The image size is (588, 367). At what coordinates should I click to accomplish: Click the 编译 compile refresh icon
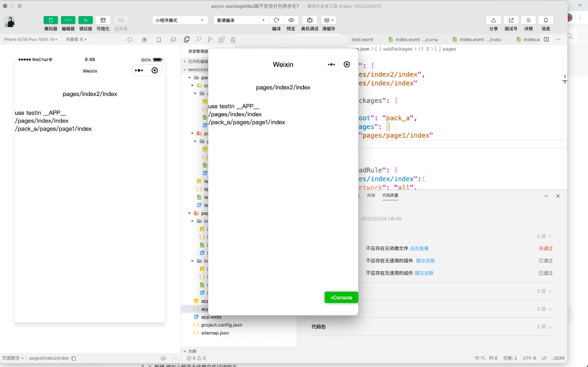click(276, 20)
